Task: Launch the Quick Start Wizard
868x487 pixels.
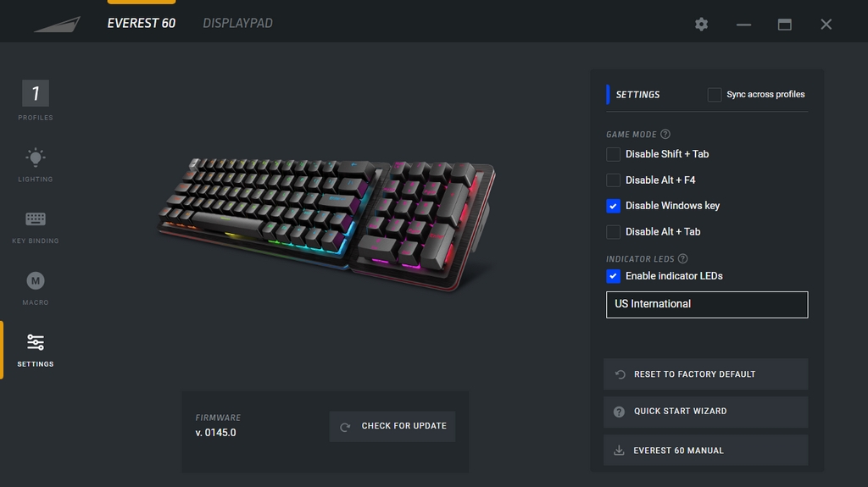Action: click(x=706, y=412)
